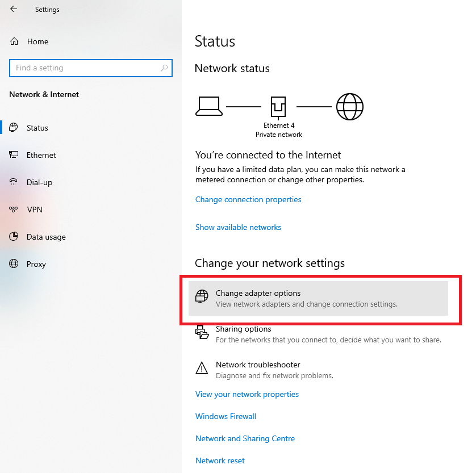The image size is (476, 473).
Task: Click the Proxy globe icon in sidebar
Action: 14,264
